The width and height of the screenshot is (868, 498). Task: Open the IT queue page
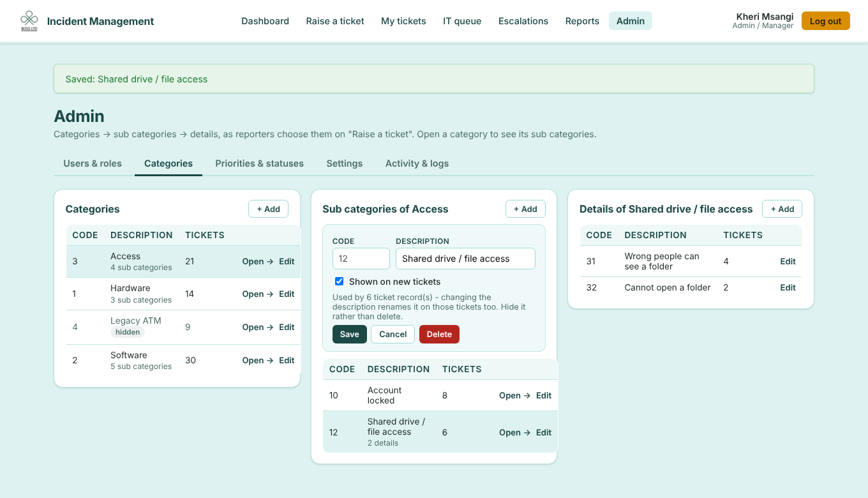coord(462,21)
